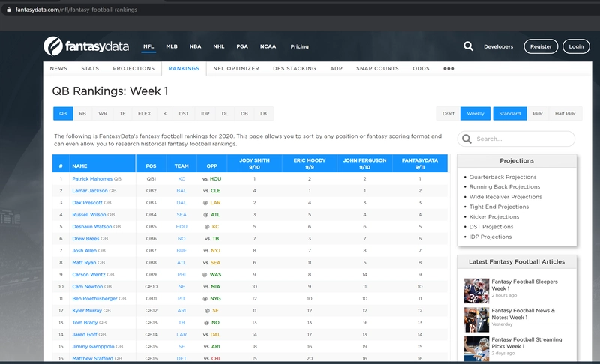The image size is (600, 364).
Task: Open Russell Wilson player page
Action: [89, 215]
